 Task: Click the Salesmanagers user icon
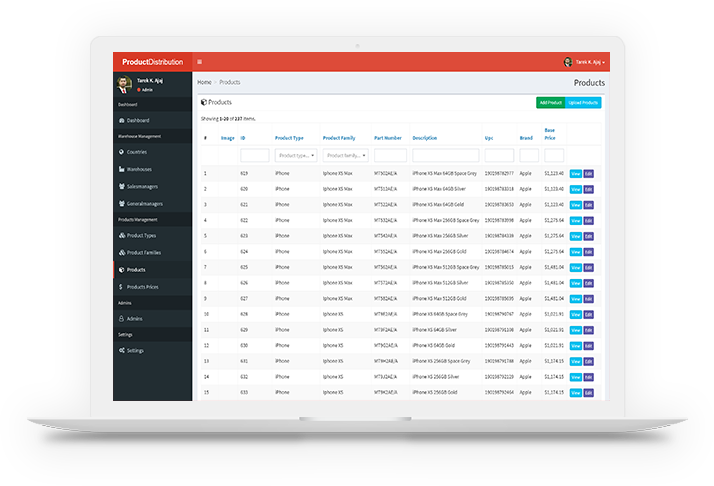pyautogui.click(x=120, y=186)
